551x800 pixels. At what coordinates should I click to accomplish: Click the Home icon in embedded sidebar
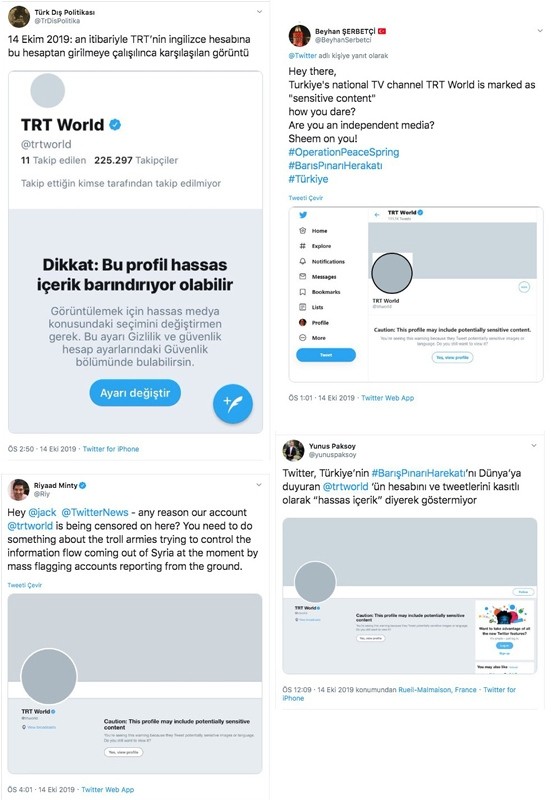[x=303, y=231]
